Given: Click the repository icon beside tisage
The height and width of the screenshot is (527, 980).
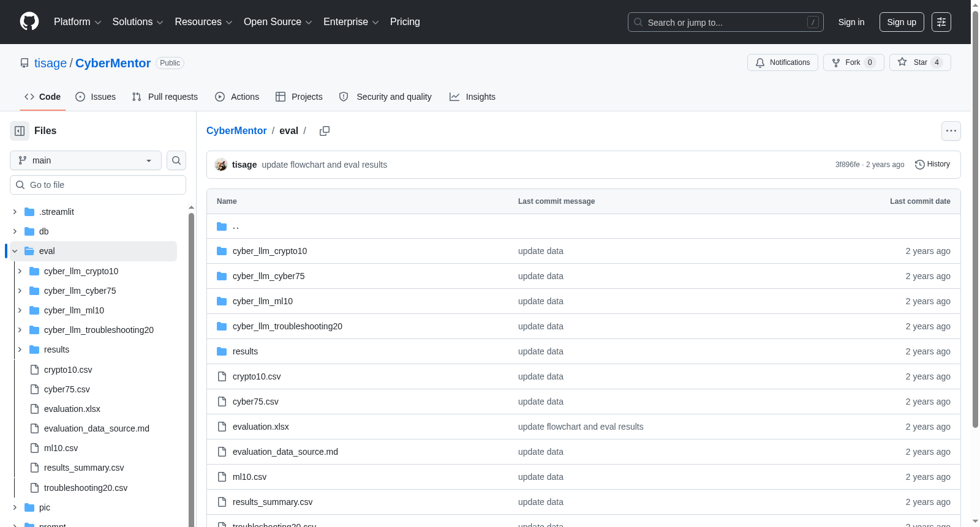Looking at the screenshot, I should pos(24,63).
